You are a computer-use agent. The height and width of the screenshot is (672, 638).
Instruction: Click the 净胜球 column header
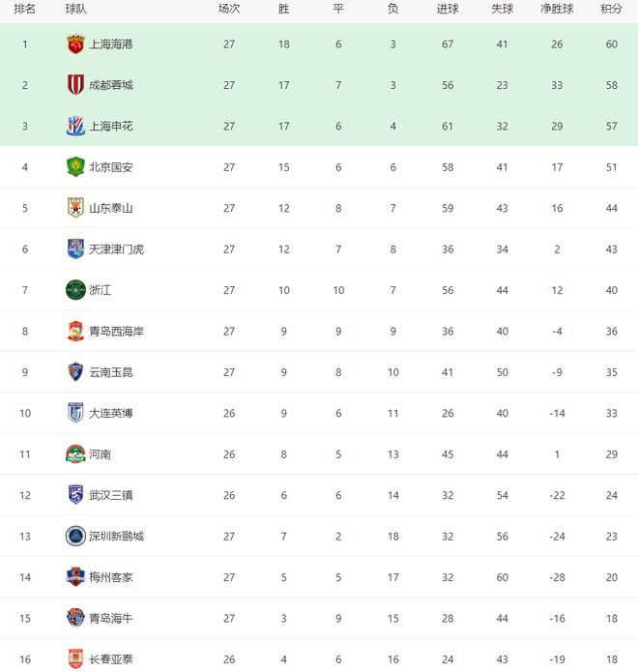tap(558, 9)
